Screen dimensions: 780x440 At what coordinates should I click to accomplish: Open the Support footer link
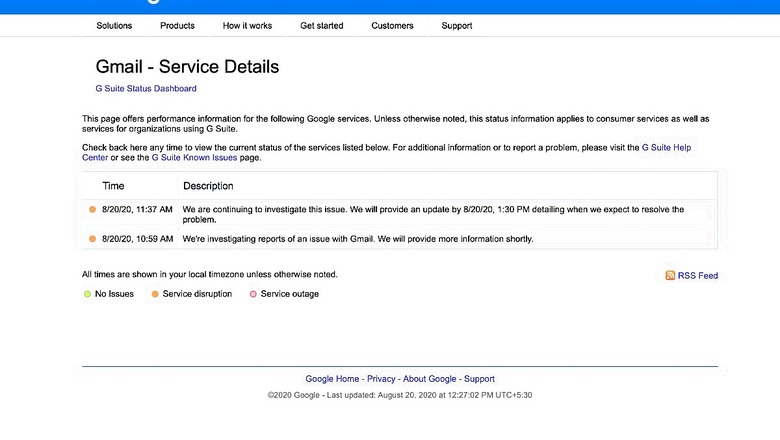click(480, 379)
